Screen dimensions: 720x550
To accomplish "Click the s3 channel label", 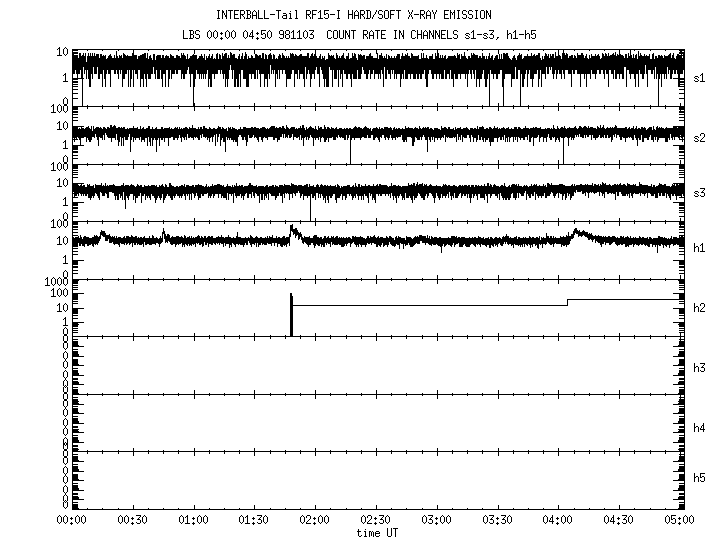I will pyautogui.click(x=699, y=192).
